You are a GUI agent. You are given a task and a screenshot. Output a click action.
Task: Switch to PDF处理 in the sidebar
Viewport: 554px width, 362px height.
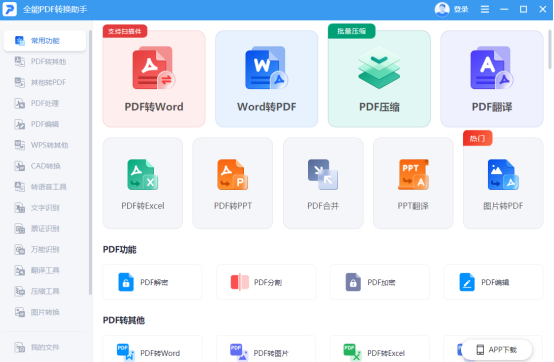pyautogui.click(x=45, y=103)
